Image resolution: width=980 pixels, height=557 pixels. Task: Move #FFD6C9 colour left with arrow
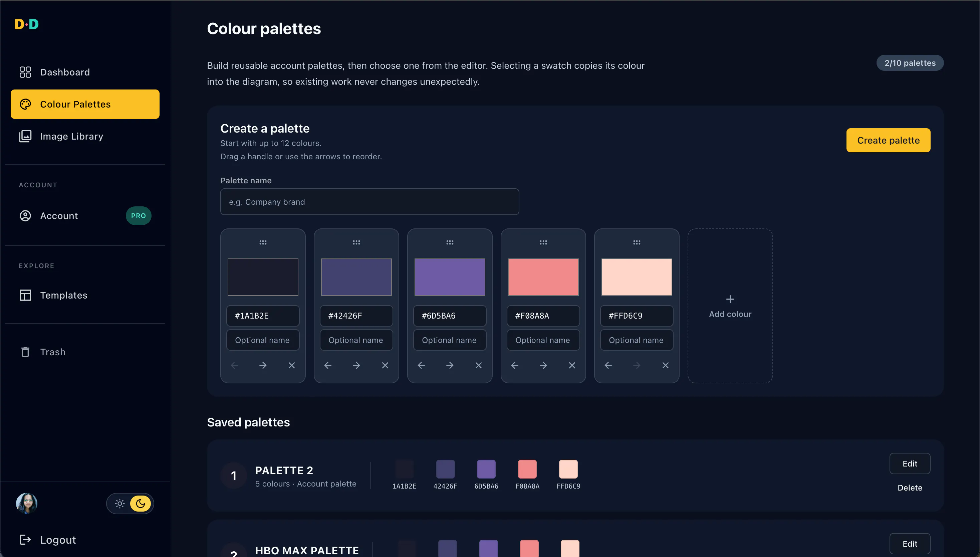(608, 365)
